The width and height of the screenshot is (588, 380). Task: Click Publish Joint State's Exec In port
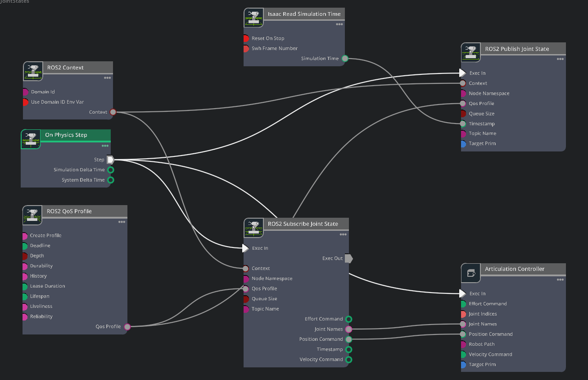[x=462, y=73]
